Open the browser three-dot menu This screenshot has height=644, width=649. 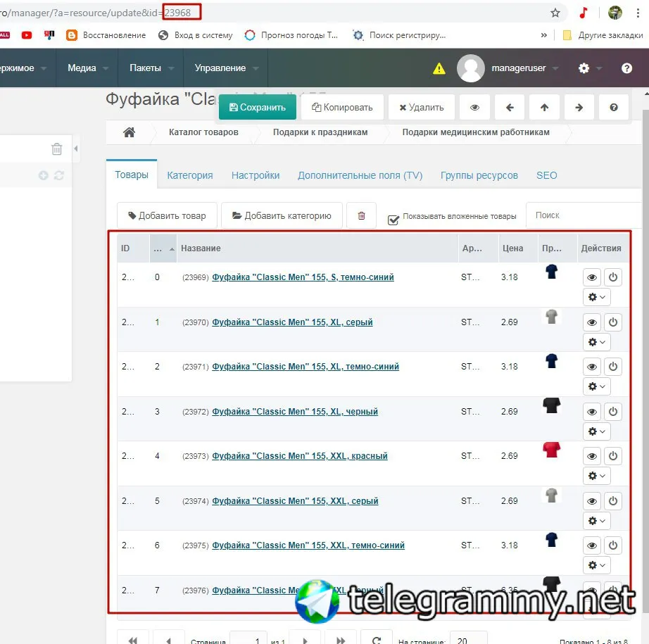pos(638,13)
